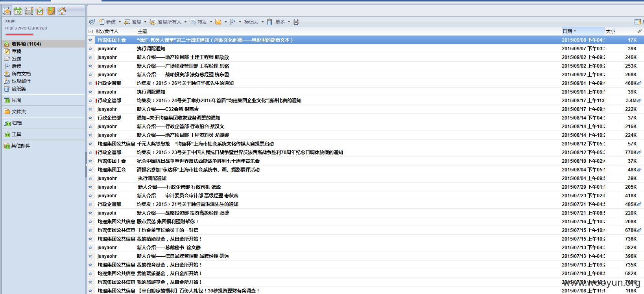Click the attachment icon on the 3.4M row

(639, 101)
